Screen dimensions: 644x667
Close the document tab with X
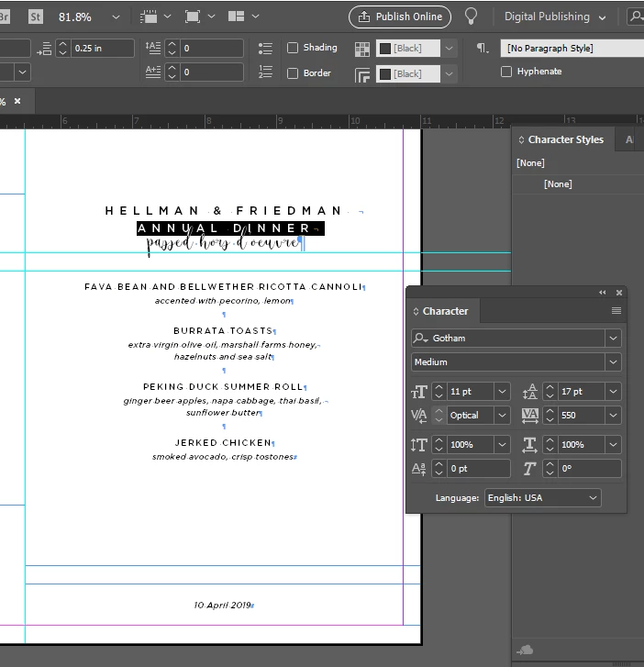point(17,101)
